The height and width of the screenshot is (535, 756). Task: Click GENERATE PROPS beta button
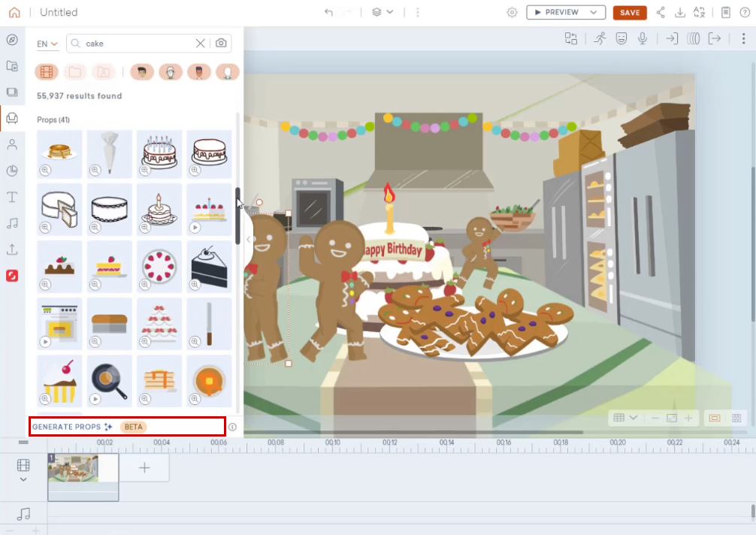click(x=127, y=427)
